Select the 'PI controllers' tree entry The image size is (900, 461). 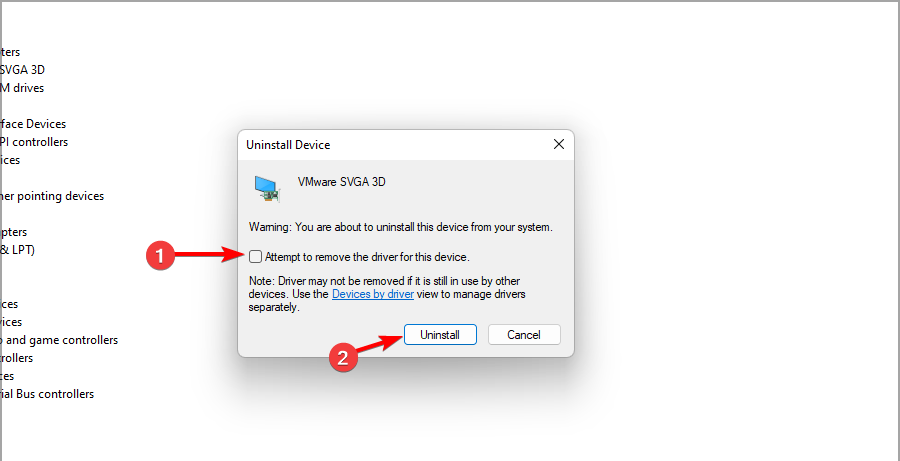click(34, 142)
